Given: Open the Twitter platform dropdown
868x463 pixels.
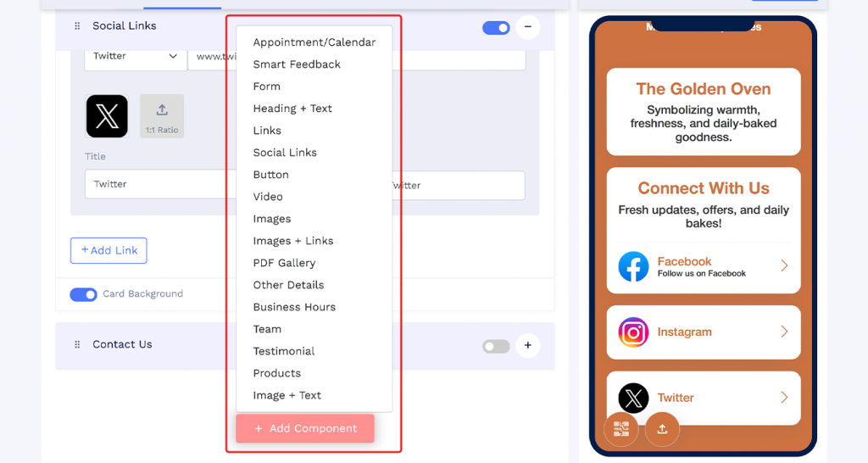Looking at the screenshot, I should pyautogui.click(x=135, y=57).
